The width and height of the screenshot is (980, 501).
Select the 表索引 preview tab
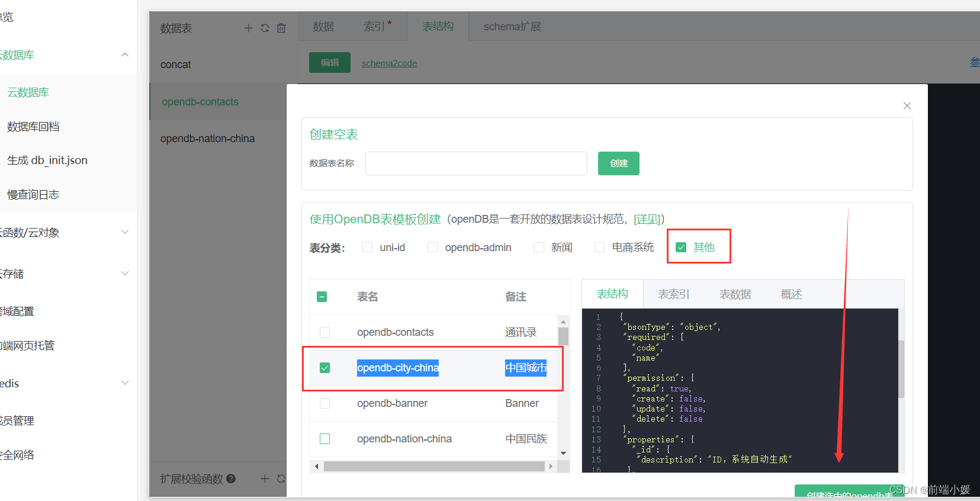[674, 294]
